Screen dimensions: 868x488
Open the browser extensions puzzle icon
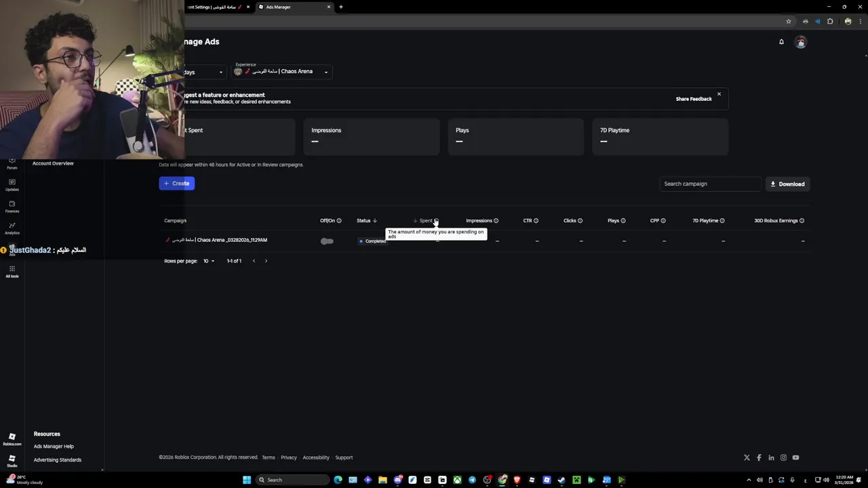tap(830, 21)
